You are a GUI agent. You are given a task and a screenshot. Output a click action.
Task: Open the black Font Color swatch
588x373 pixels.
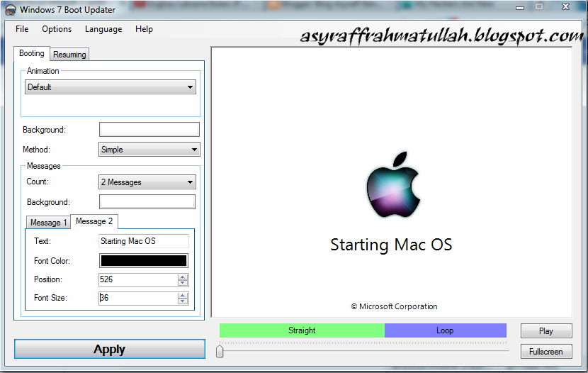click(x=144, y=261)
